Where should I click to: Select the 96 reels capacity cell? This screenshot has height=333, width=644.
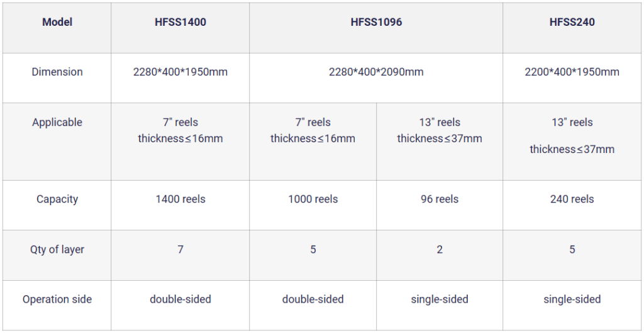pyautogui.click(x=440, y=199)
